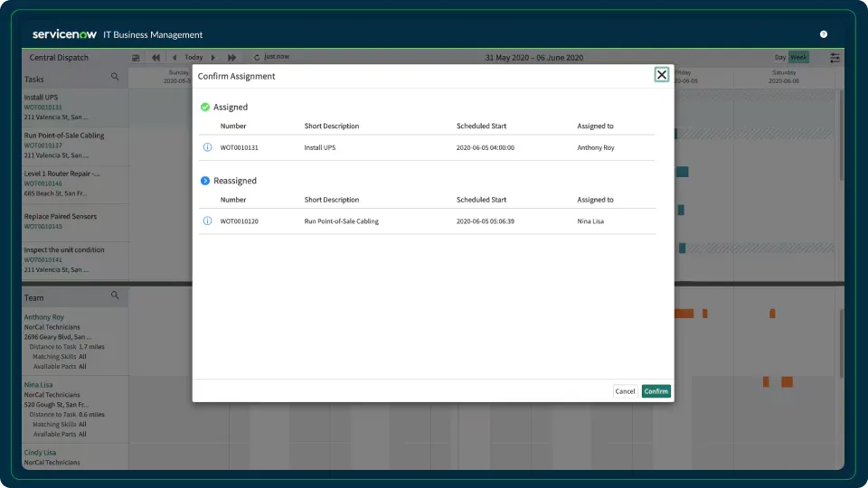Click 'Replace Paired Sensors' task title
The image size is (868, 488).
coord(61,216)
